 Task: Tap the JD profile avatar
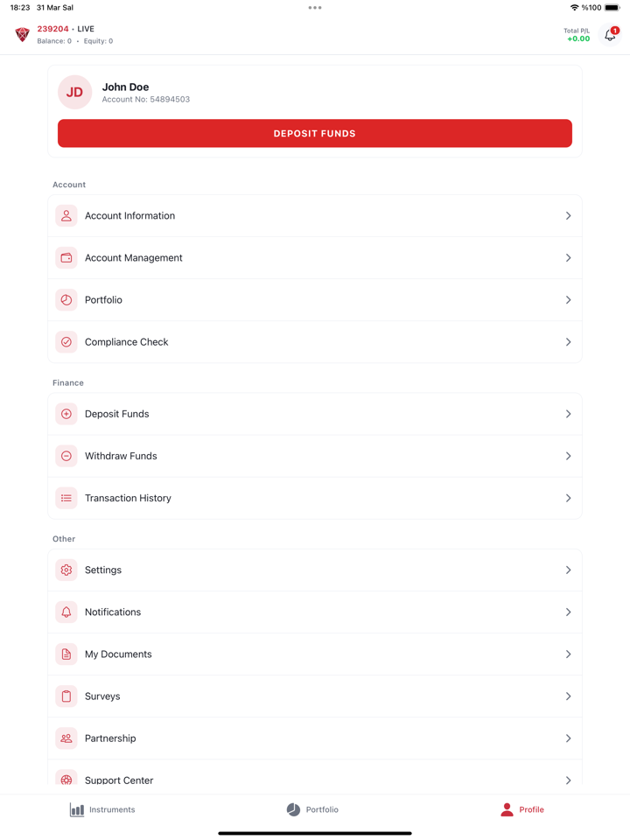75,92
